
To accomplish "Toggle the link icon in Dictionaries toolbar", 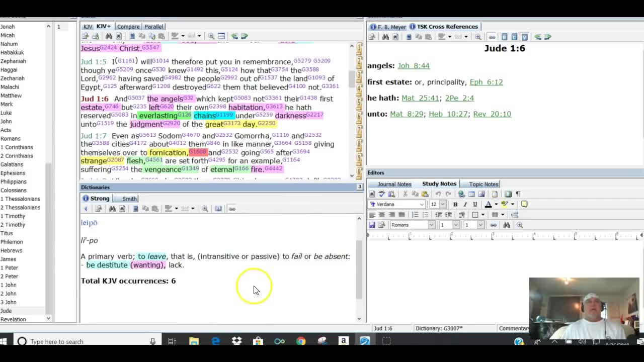I will [x=232, y=209].
